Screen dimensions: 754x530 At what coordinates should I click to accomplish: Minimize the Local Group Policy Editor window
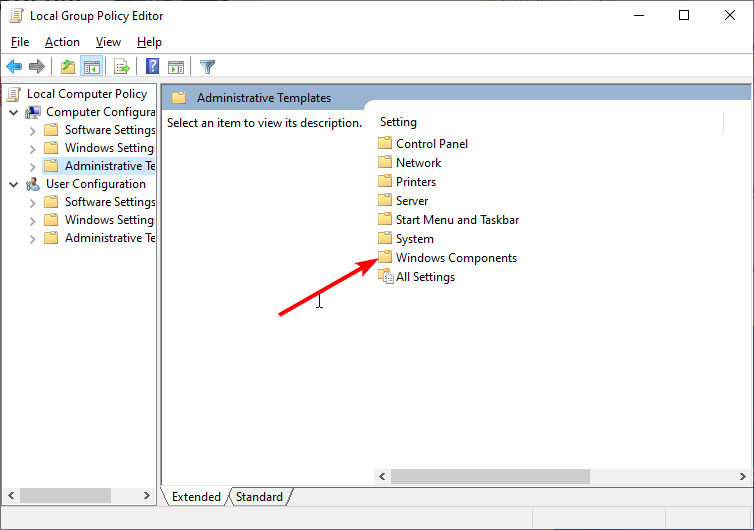coord(639,15)
